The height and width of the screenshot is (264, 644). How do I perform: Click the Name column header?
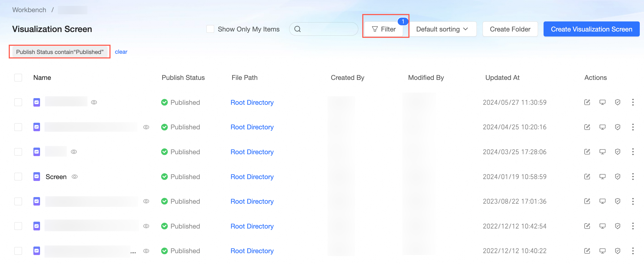42,78
